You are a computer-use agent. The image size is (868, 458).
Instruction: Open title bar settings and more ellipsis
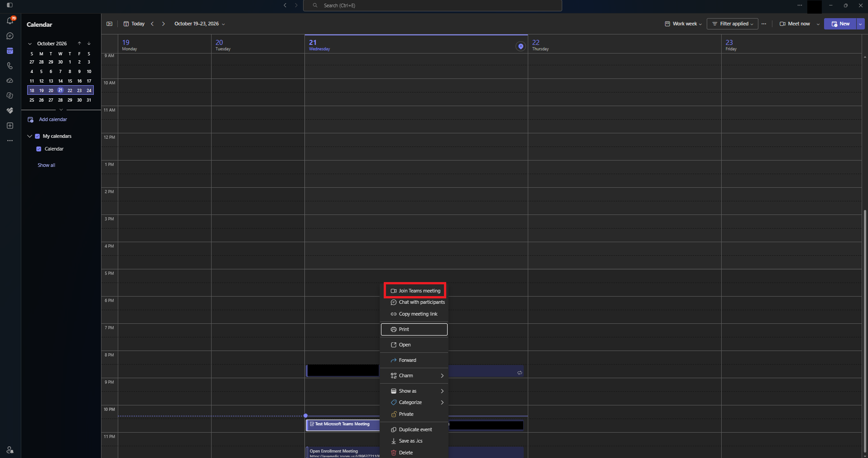tap(800, 5)
